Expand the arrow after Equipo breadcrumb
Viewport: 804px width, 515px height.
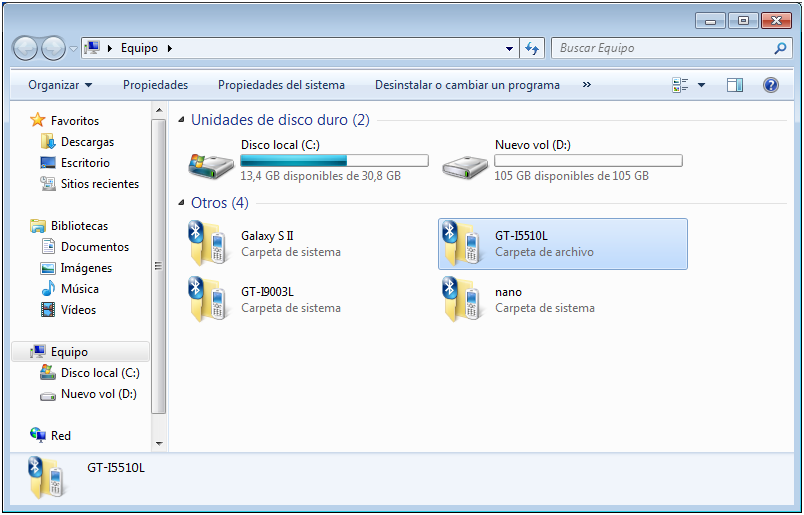(170, 48)
